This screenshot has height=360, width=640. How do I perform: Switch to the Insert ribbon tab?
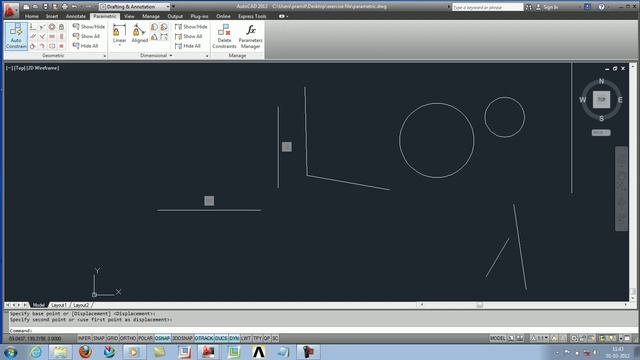pos(52,16)
